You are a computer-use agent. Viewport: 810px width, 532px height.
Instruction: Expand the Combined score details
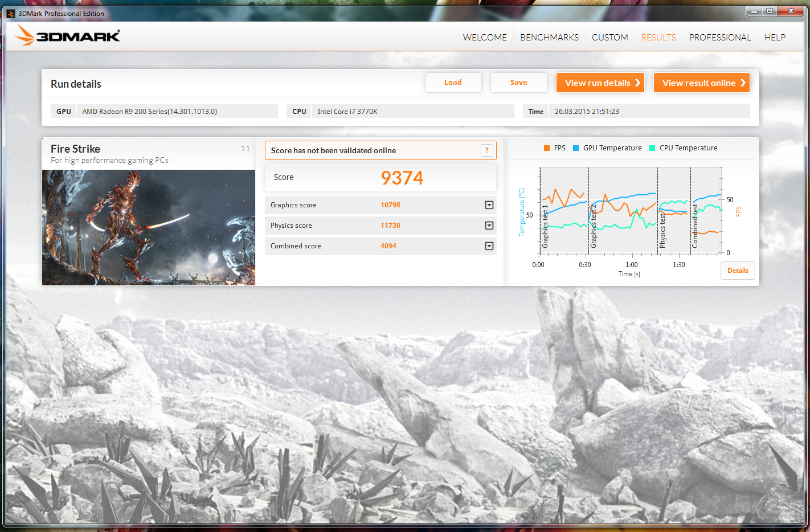(x=489, y=246)
